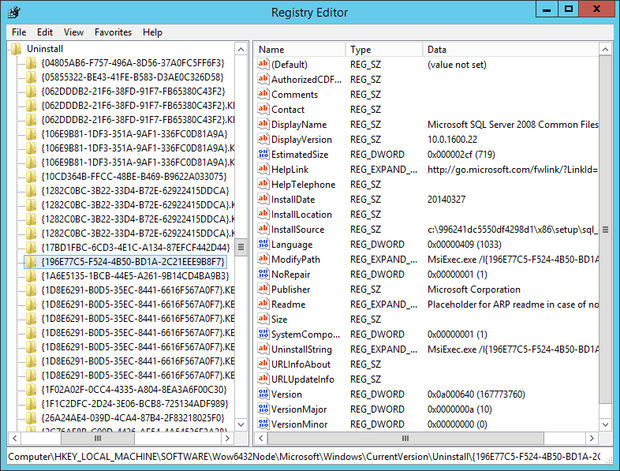
Task: Select key {05855322-BE43-41FE-B583-D3AE0C326D58}
Action: pos(133,77)
